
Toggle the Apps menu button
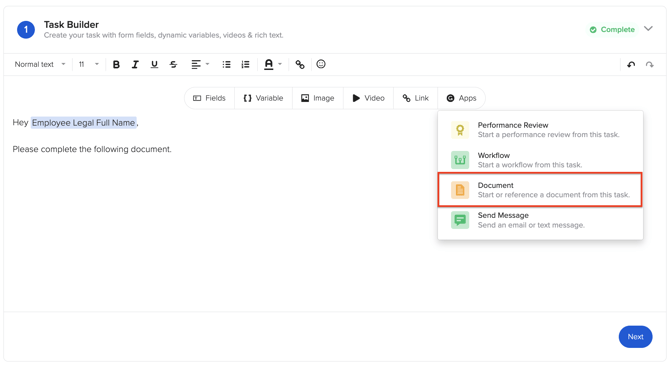(461, 98)
